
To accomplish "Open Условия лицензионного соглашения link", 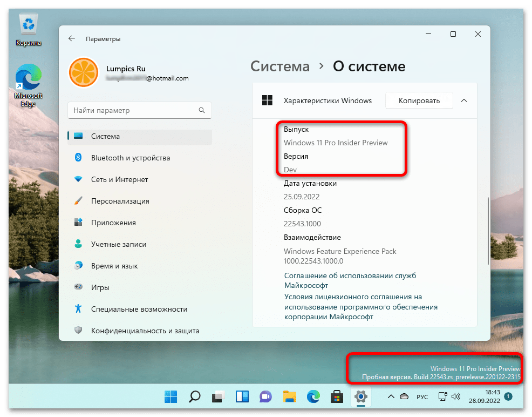I will [x=360, y=307].
